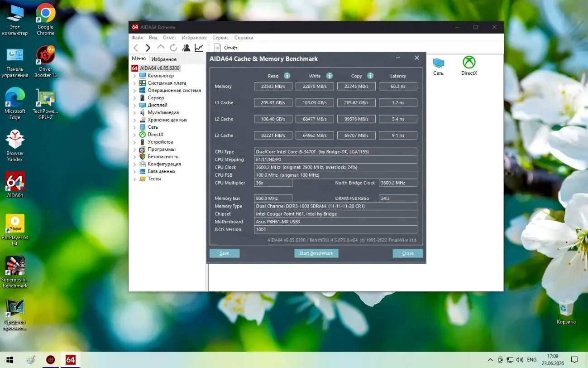Screen dimensions: 588x368
Task: Open the Отчет menu
Action: [169, 38]
